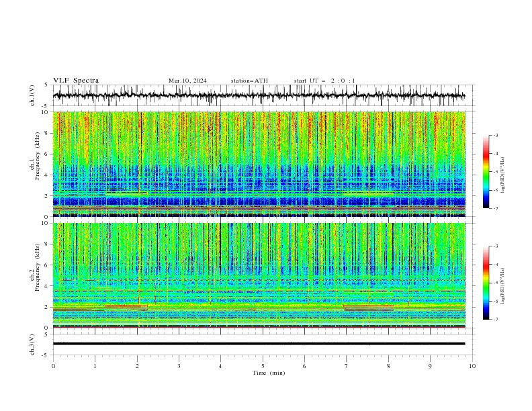
Task: Click the time axis tick label "1"
Action: (95, 366)
